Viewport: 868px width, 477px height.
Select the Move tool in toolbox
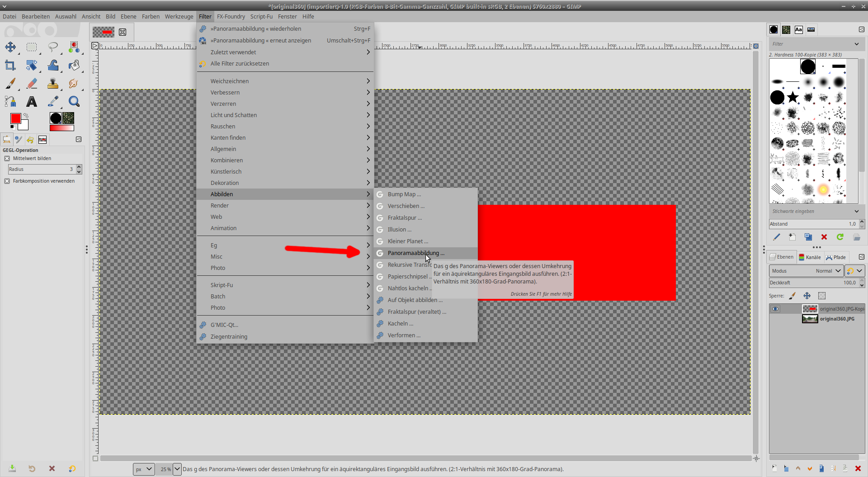click(10, 47)
